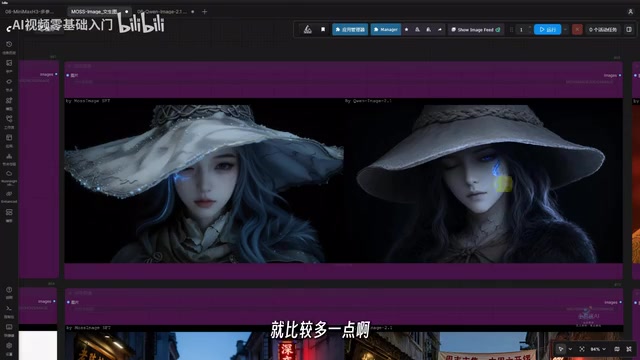
Task: Toggle the minimap icon in bottom bar
Action: [x=617, y=349]
